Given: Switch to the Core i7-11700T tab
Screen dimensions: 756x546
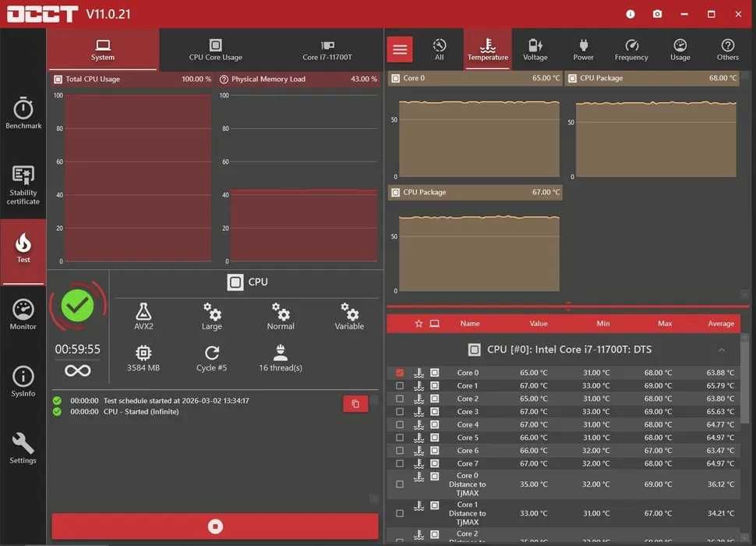Looking at the screenshot, I should 327,49.
